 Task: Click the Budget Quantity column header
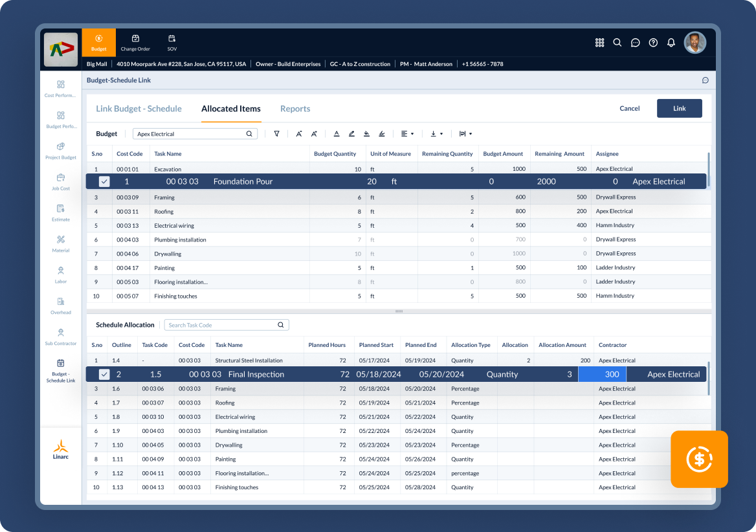pos(335,154)
